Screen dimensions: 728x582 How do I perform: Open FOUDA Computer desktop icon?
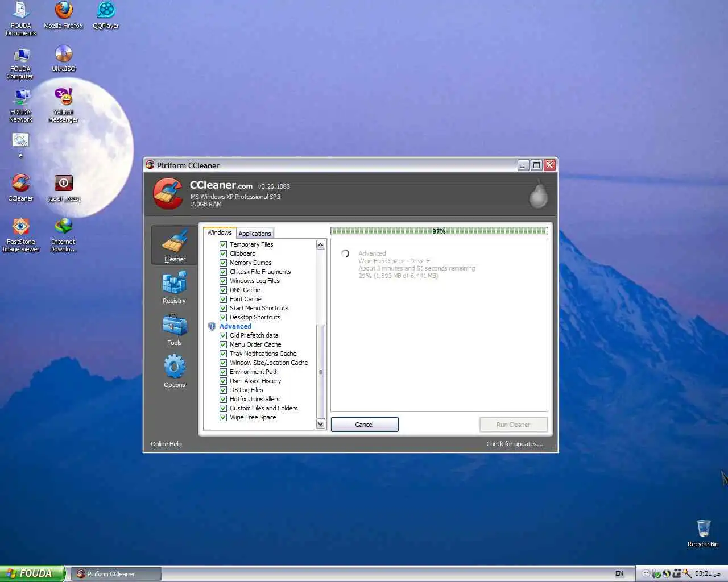pyautogui.click(x=20, y=63)
